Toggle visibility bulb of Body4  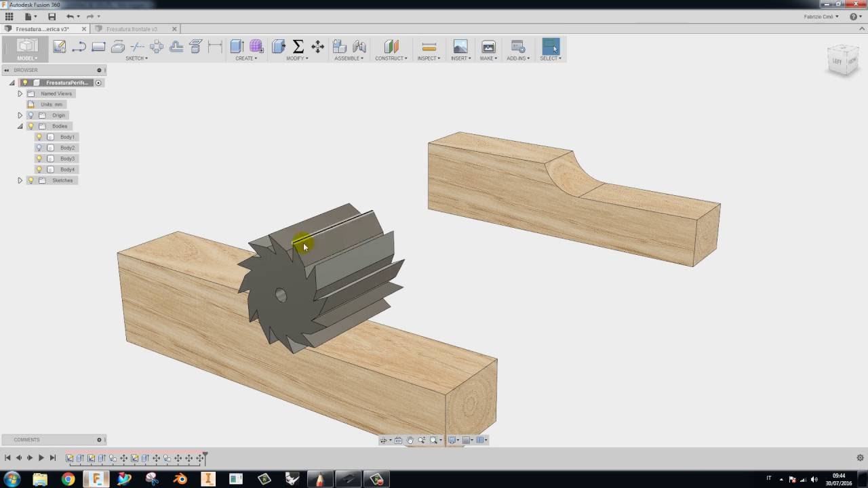click(39, 169)
